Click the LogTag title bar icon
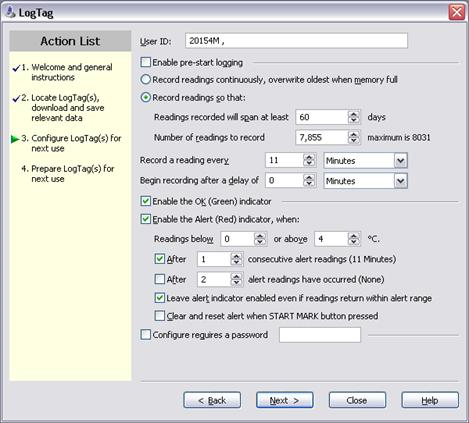 coord(11,12)
